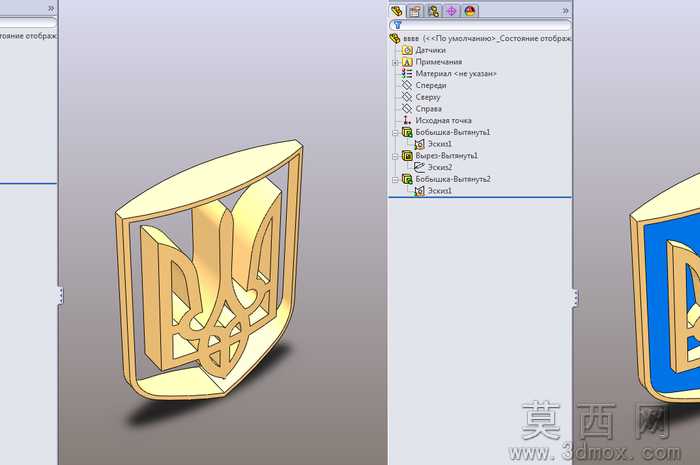Click the Датчики sensors folder icon
This screenshot has height=465, width=700.
pos(407,50)
